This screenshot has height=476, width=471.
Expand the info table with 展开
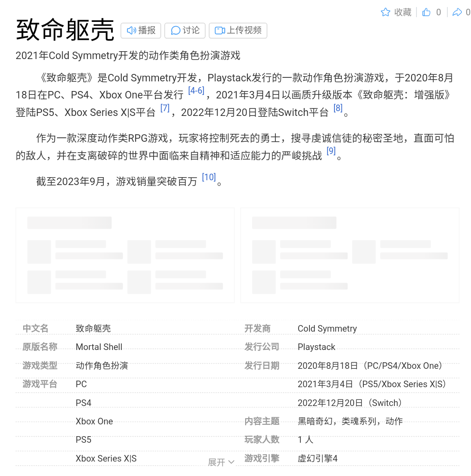coord(221,462)
